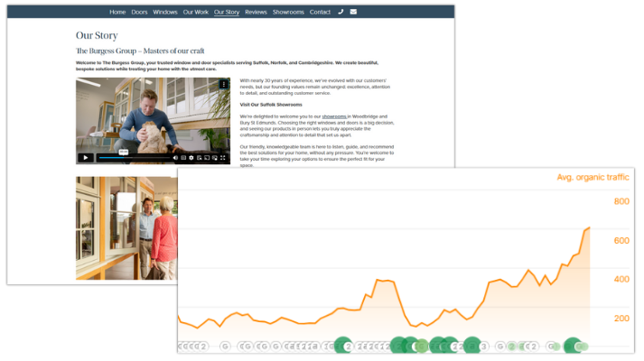Open the video's three-dot options menu

[x=223, y=84]
